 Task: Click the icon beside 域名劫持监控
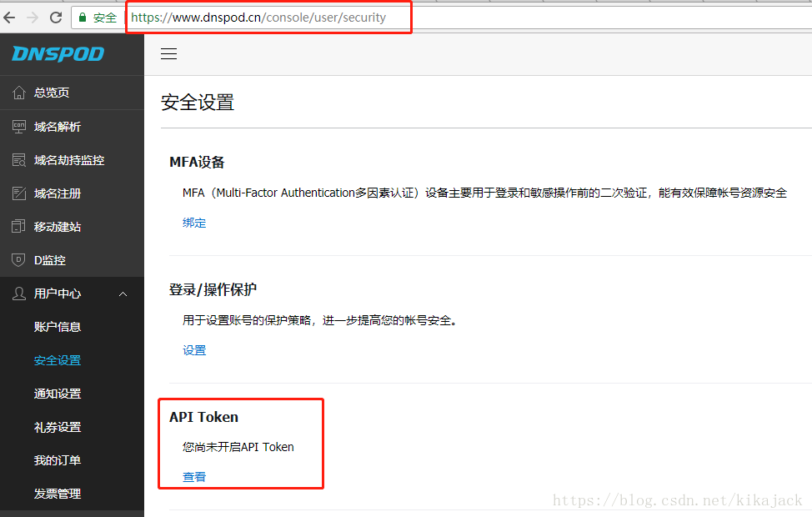[18, 160]
